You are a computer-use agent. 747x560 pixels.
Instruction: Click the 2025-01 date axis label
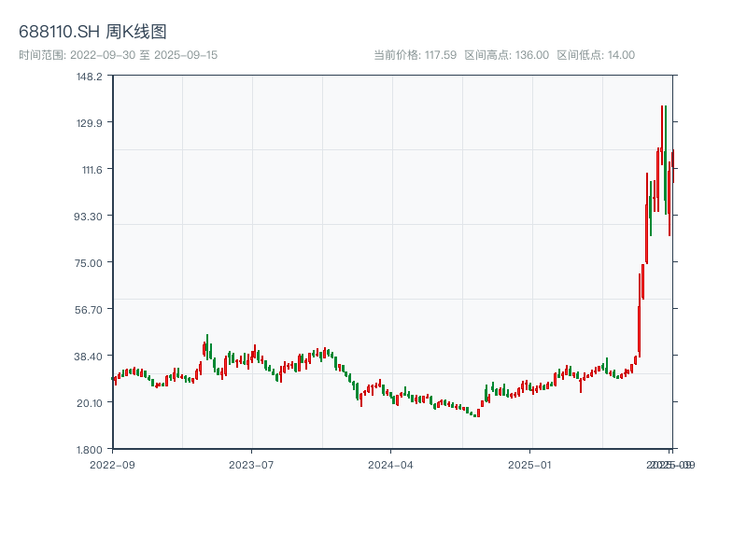531,464
